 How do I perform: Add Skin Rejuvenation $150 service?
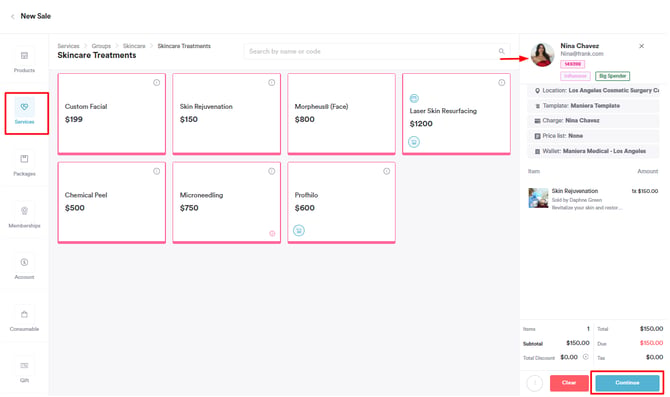pyautogui.click(x=226, y=114)
